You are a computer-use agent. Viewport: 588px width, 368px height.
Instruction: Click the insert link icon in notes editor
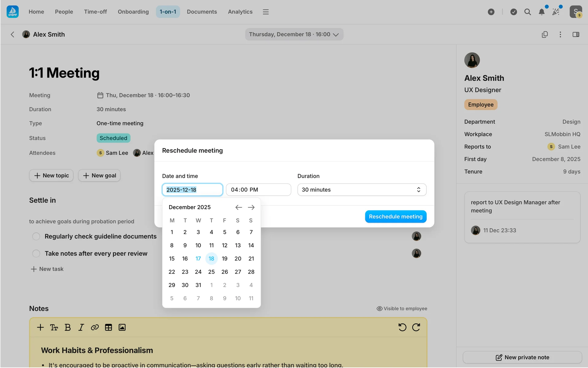[95, 327]
